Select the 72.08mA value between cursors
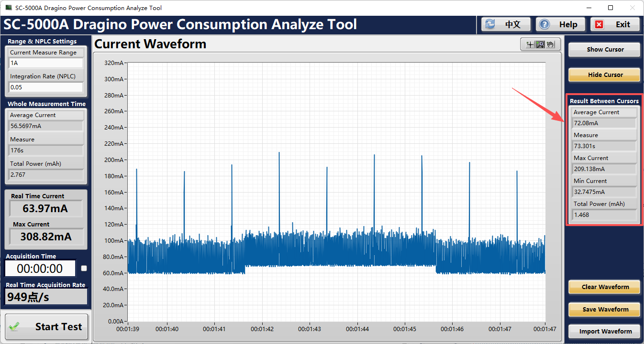644x344 pixels. point(604,123)
